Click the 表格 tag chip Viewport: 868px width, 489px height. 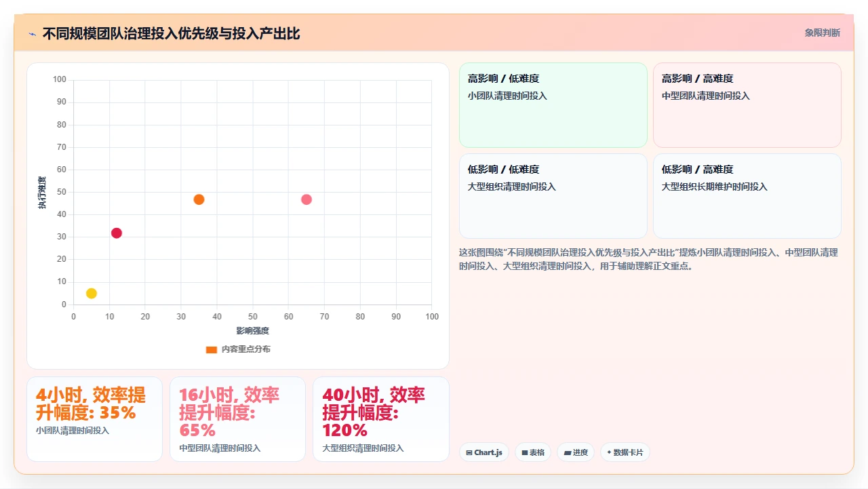click(x=533, y=452)
